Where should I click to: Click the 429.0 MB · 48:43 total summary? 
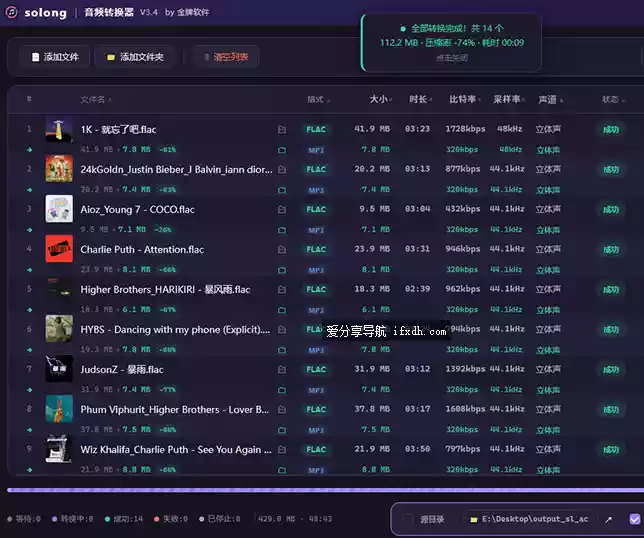click(294, 519)
